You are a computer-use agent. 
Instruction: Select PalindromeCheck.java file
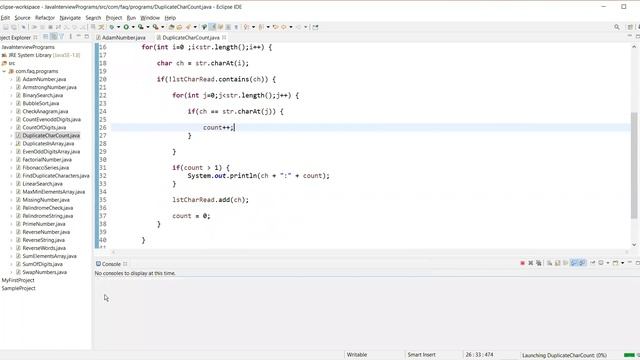coord(48,208)
